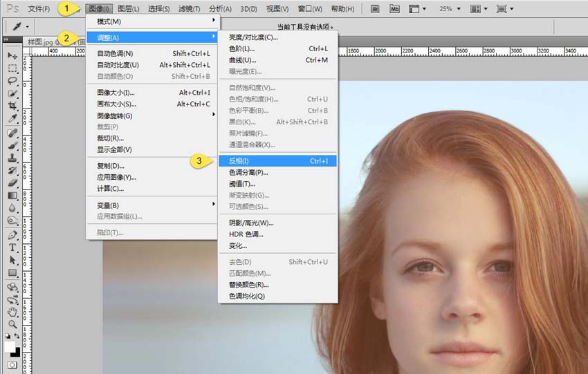Expand the 图像旋转(G) submenu

(x=152, y=116)
